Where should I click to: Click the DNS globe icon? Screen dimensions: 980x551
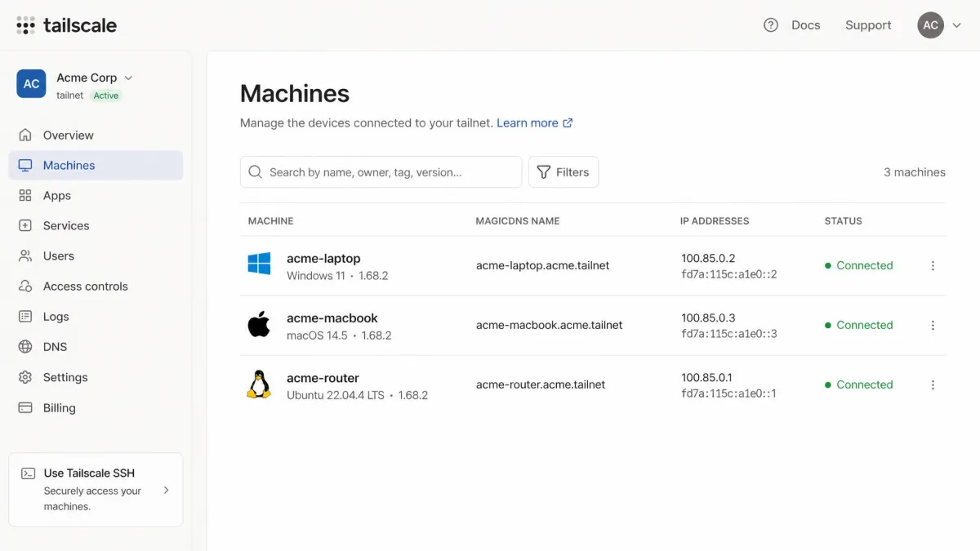click(25, 346)
